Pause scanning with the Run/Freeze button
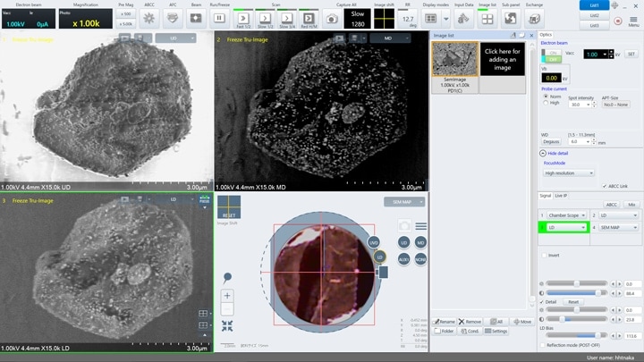The image size is (644, 362). (219, 18)
